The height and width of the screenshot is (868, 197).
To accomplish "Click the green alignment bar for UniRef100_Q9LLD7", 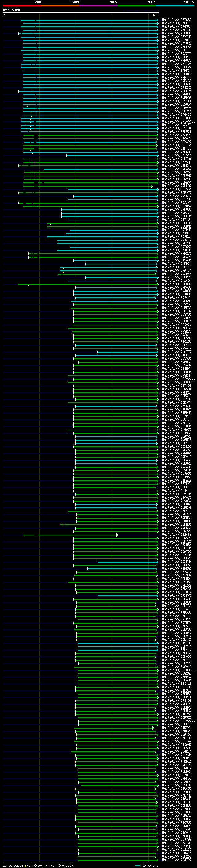I will point(87,186).
